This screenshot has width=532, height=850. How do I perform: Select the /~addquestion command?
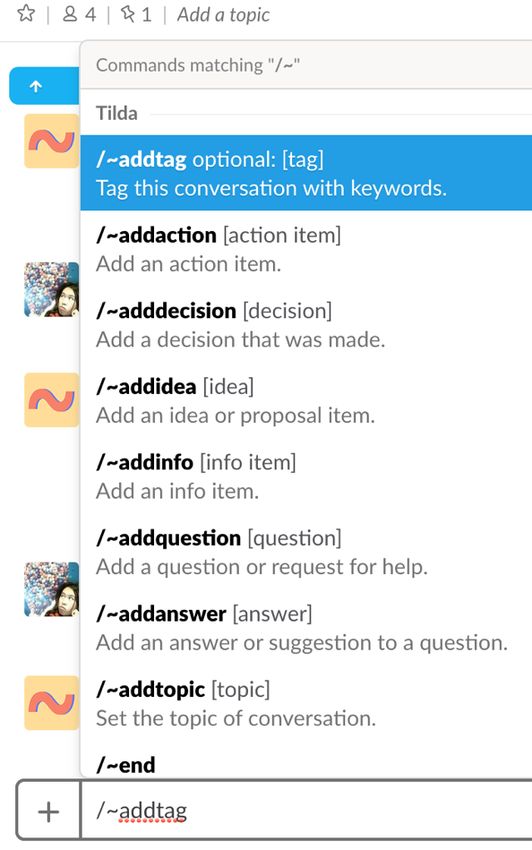click(x=306, y=552)
